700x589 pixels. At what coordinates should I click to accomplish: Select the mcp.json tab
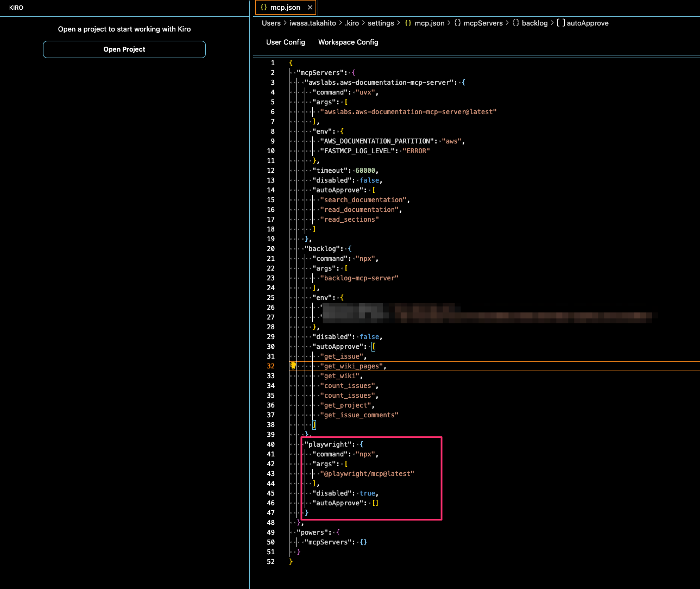[x=285, y=8]
